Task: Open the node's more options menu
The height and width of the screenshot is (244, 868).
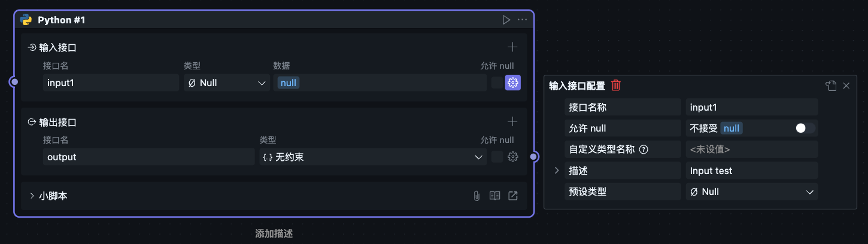Action: point(523,20)
